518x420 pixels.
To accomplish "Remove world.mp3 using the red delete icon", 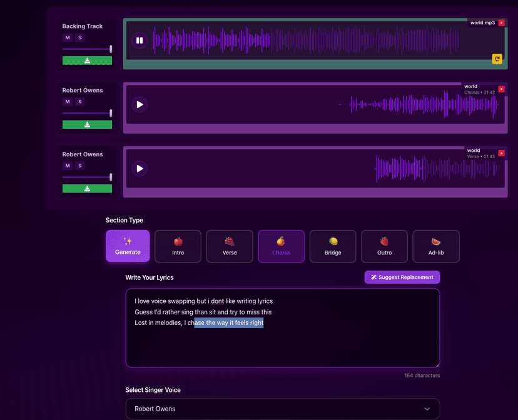I will click(x=500, y=22).
